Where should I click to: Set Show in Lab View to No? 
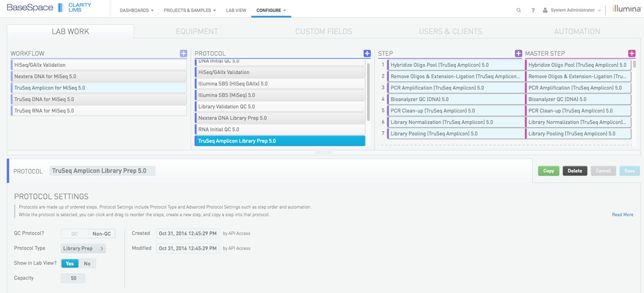87,264
